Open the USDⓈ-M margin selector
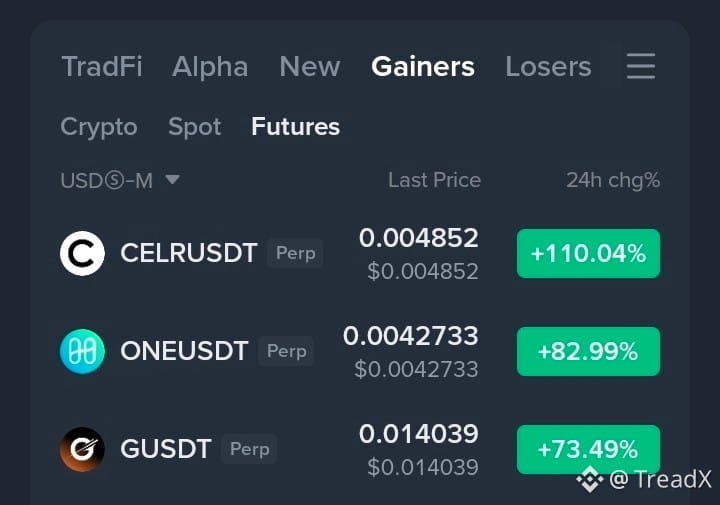This screenshot has height=505, width=720. click(120, 180)
